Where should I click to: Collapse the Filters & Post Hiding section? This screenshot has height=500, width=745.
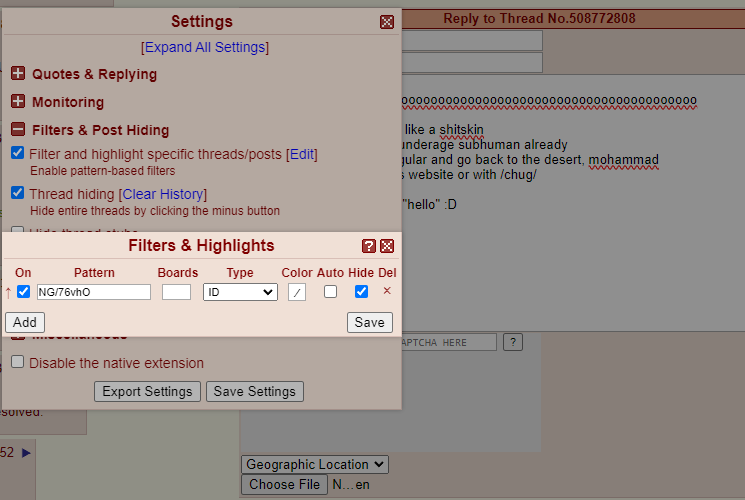(18, 129)
